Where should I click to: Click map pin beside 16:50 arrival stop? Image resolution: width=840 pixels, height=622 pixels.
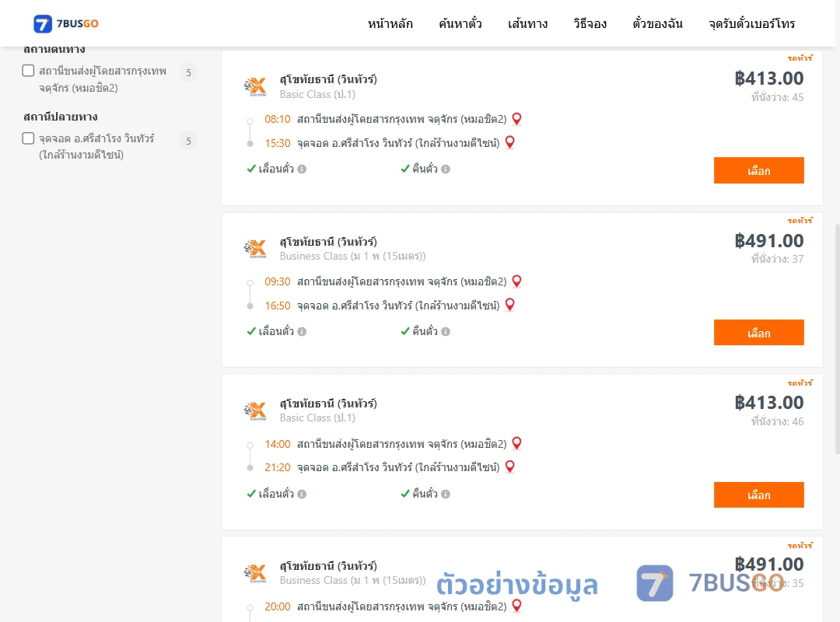point(510,304)
